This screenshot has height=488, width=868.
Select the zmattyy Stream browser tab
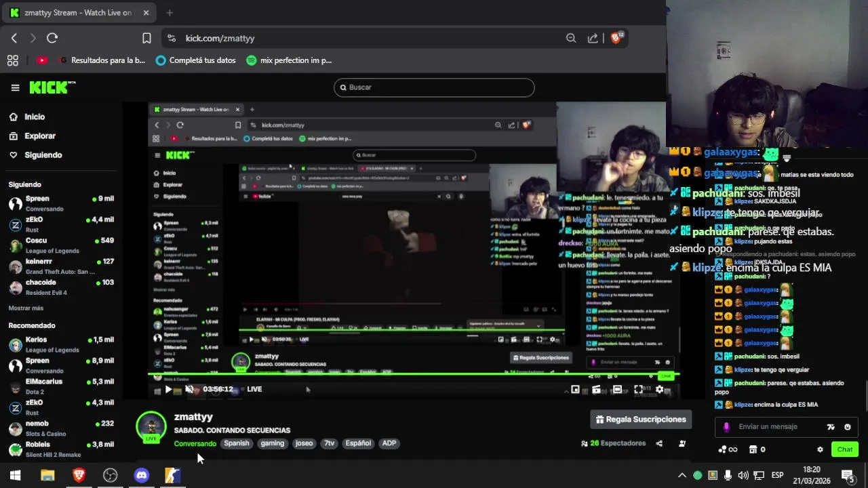click(x=79, y=13)
